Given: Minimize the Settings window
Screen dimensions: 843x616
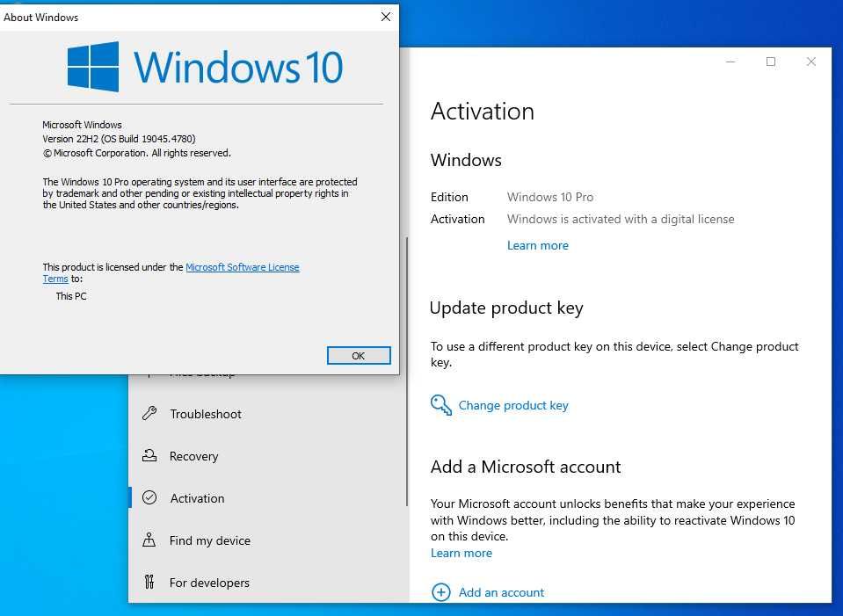Looking at the screenshot, I should (x=730, y=62).
